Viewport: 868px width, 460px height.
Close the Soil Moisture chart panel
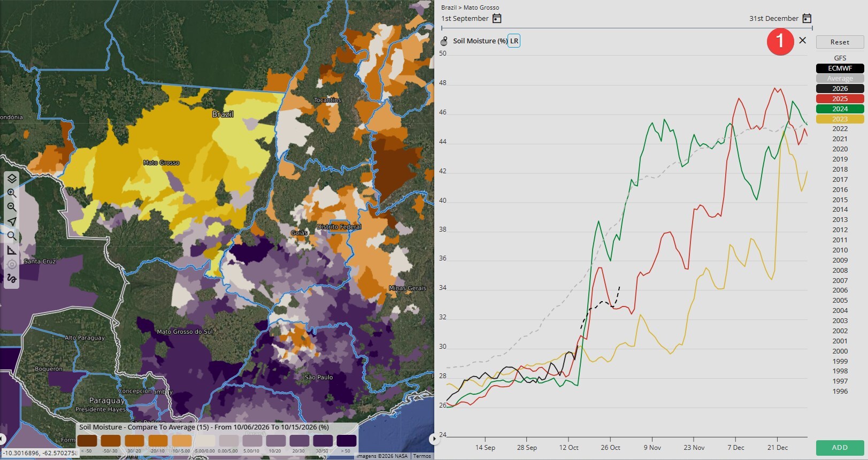(x=803, y=40)
